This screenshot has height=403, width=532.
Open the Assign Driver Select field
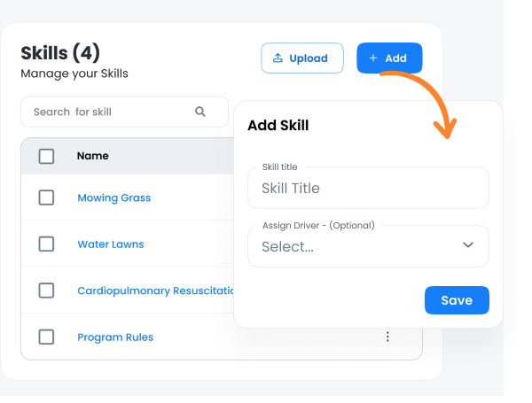355,247
